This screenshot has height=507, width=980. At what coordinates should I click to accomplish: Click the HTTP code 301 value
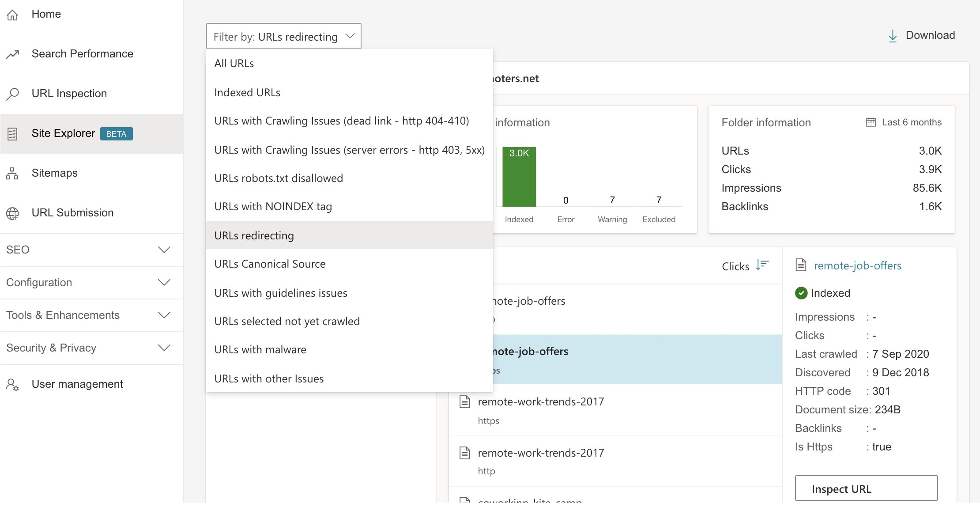click(881, 391)
